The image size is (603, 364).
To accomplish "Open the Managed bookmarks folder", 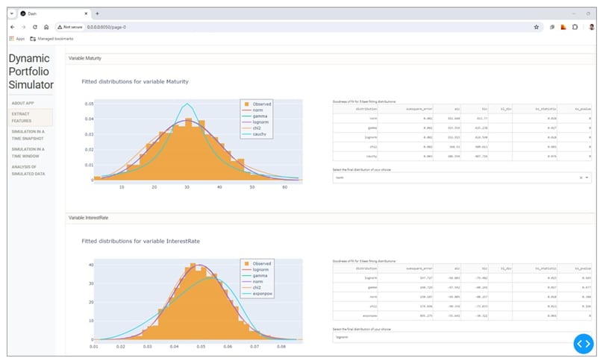I will [54, 38].
